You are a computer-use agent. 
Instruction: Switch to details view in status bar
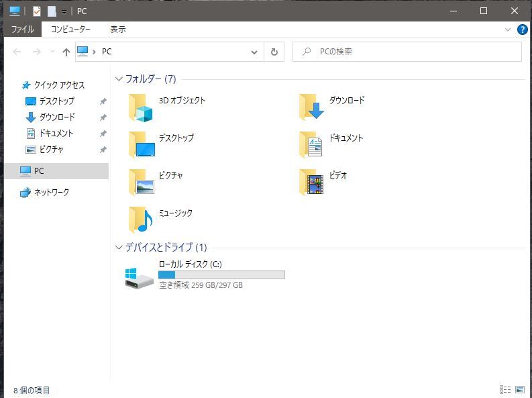click(505, 389)
